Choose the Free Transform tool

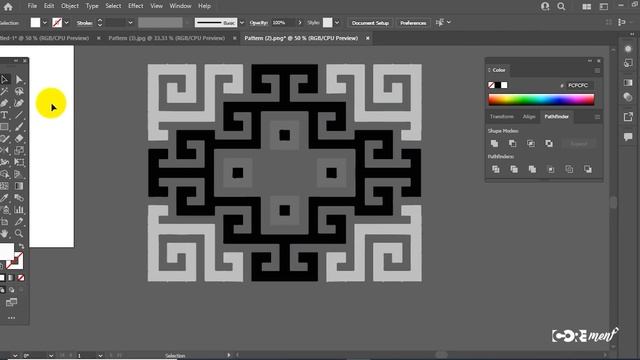click(x=19, y=162)
